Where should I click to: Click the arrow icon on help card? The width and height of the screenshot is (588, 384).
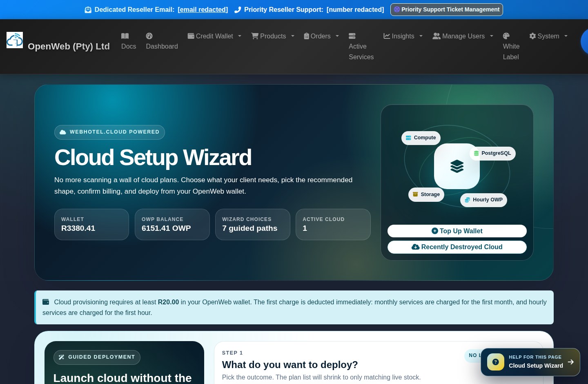pyautogui.click(x=571, y=362)
